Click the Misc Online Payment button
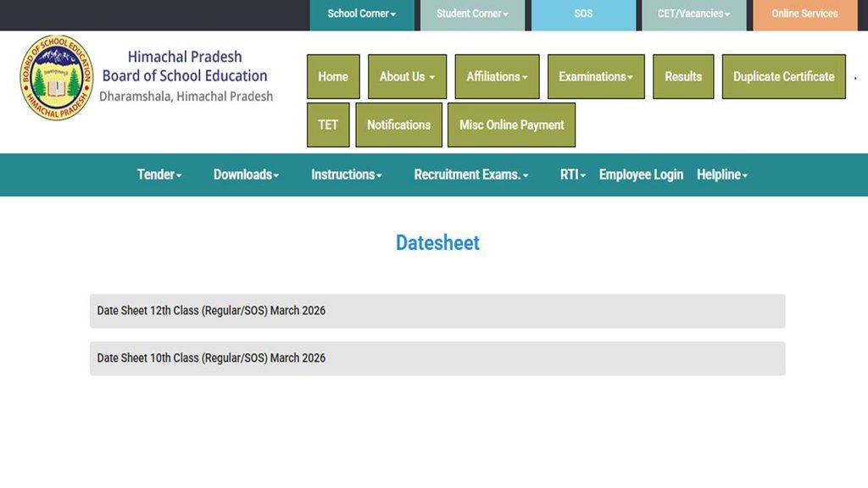 tap(511, 125)
